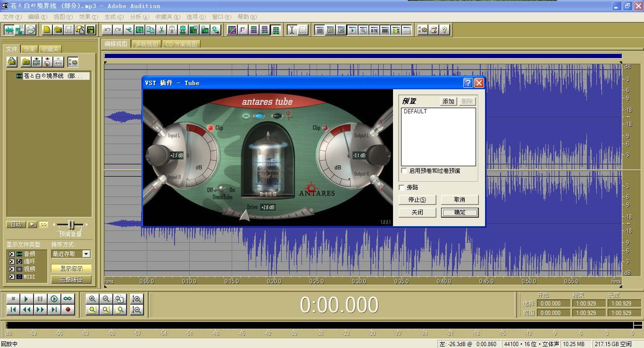The width and height of the screenshot is (644, 348).
Task: Toggle the loop preview button in Files panel
Action: [43, 224]
